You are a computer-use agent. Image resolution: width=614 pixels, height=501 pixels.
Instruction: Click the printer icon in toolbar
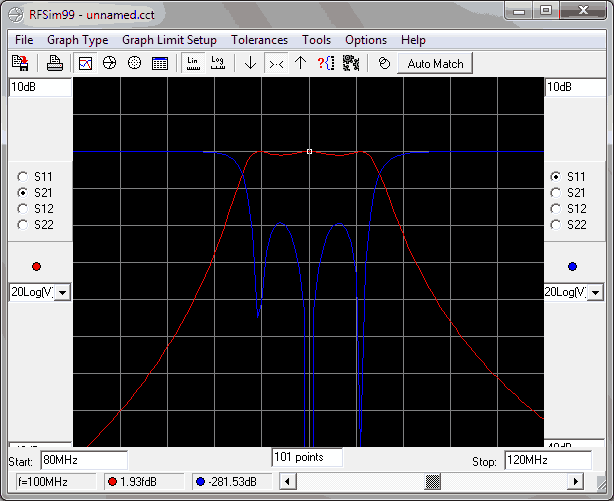(55, 63)
